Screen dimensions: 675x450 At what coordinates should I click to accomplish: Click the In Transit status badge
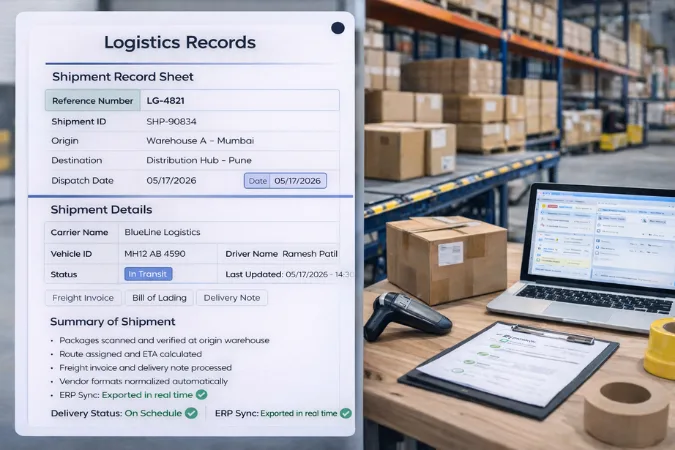148,274
